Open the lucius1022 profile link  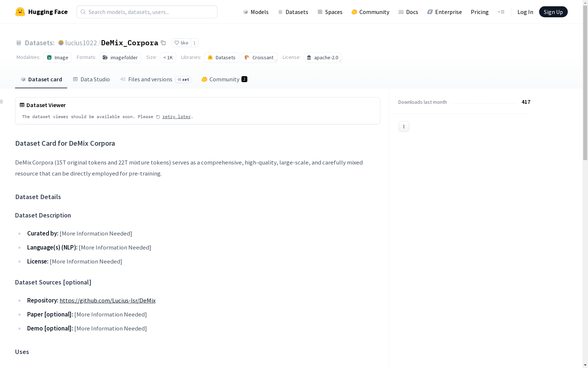click(81, 43)
